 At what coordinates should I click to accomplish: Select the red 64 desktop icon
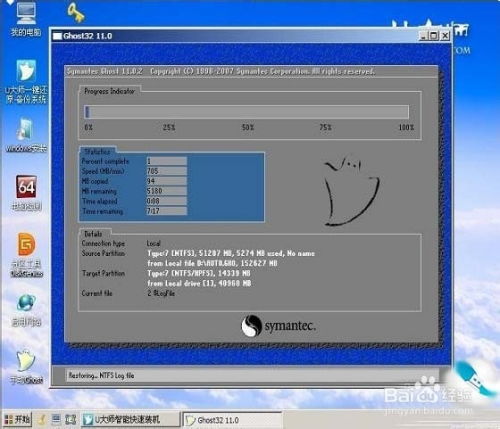[x=26, y=193]
